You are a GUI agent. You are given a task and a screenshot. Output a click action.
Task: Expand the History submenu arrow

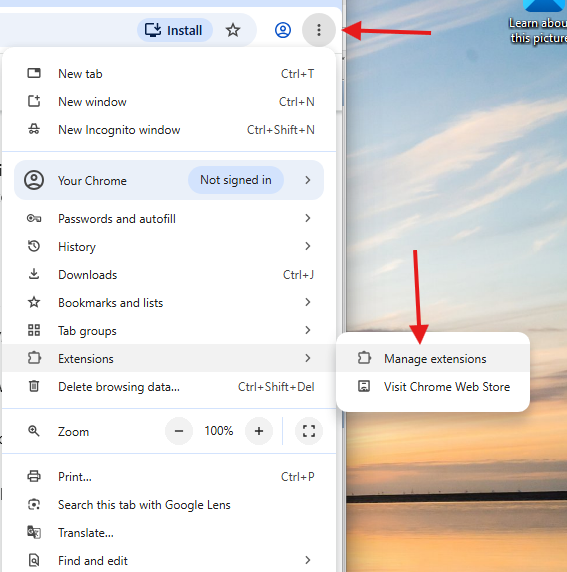tap(308, 246)
